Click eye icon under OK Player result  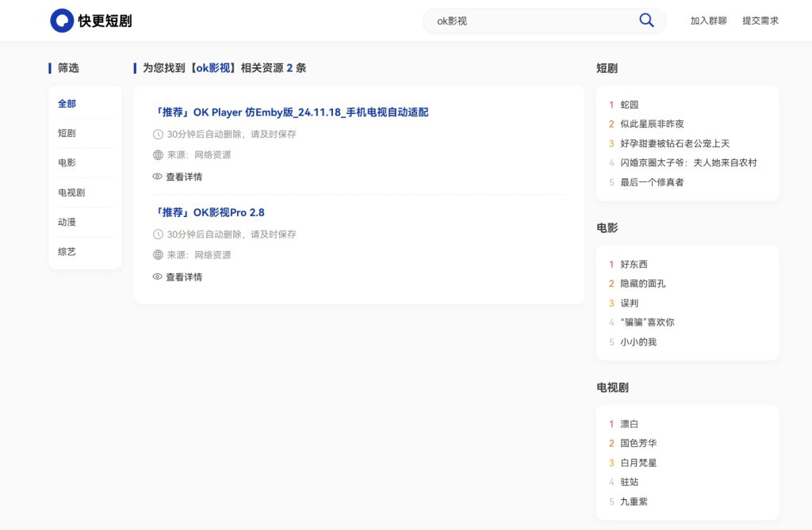coord(157,177)
